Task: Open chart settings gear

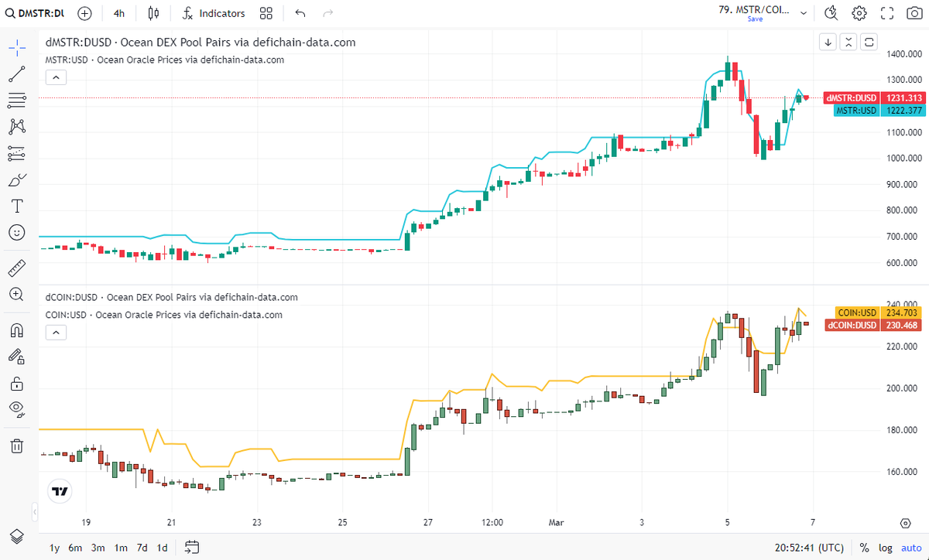Action: tap(859, 13)
